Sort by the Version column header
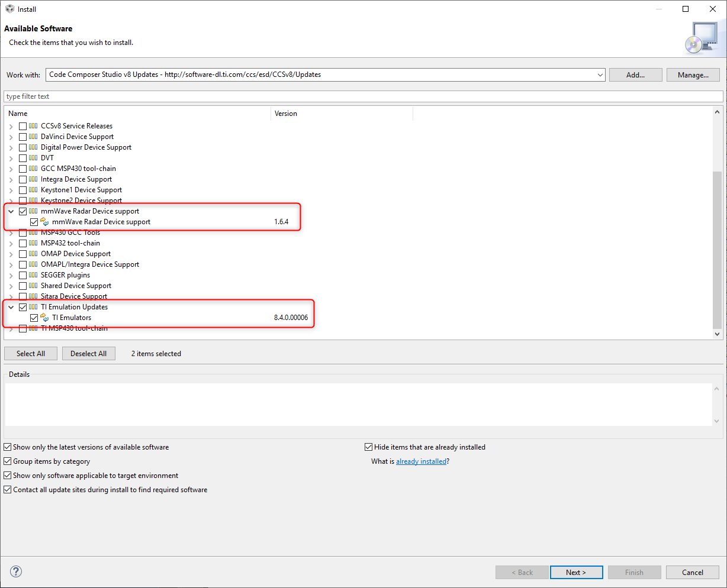This screenshot has width=727, height=588. pyautogui.click(x=342, y=114)
